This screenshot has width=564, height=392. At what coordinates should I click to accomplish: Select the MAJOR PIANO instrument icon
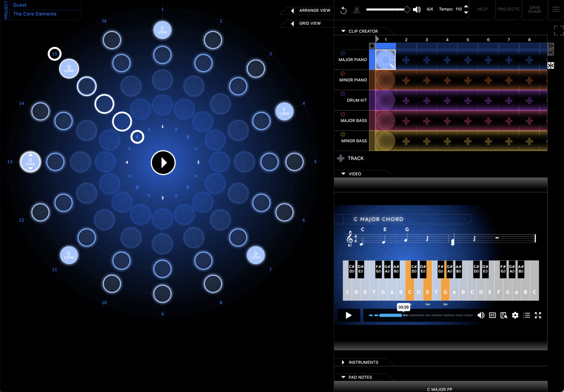342,53
